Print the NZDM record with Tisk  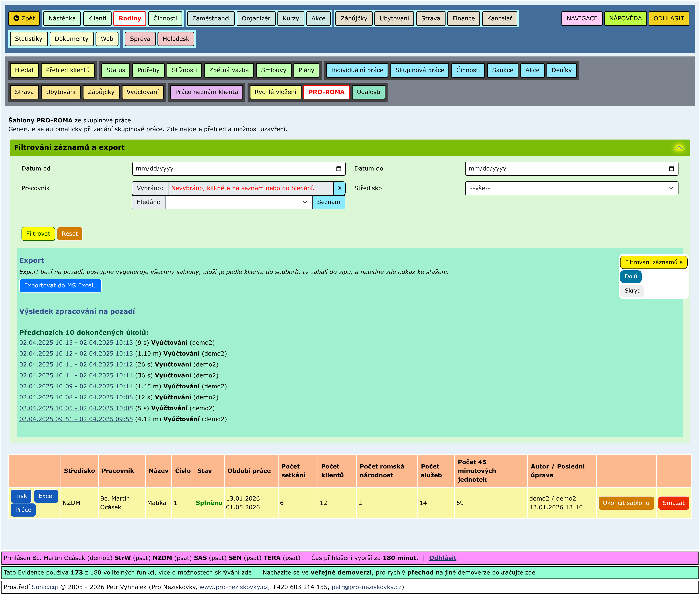(21, 496)
